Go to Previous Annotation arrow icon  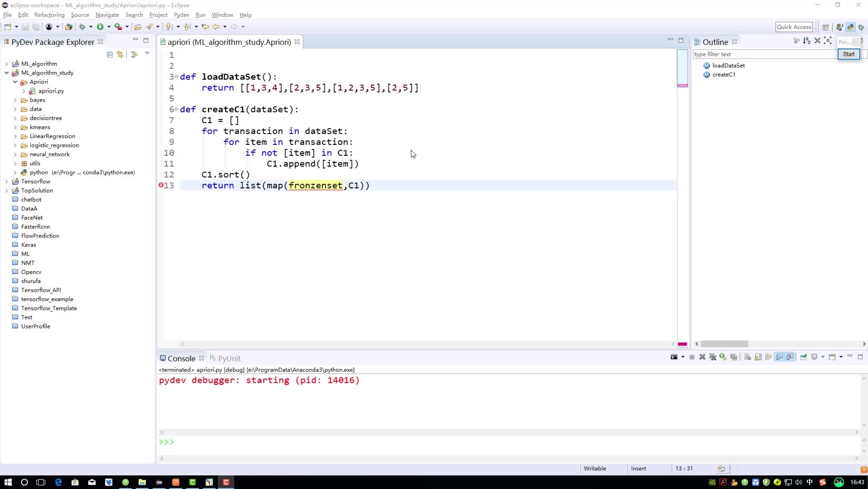pyautogui.click(x=187, y=27)
